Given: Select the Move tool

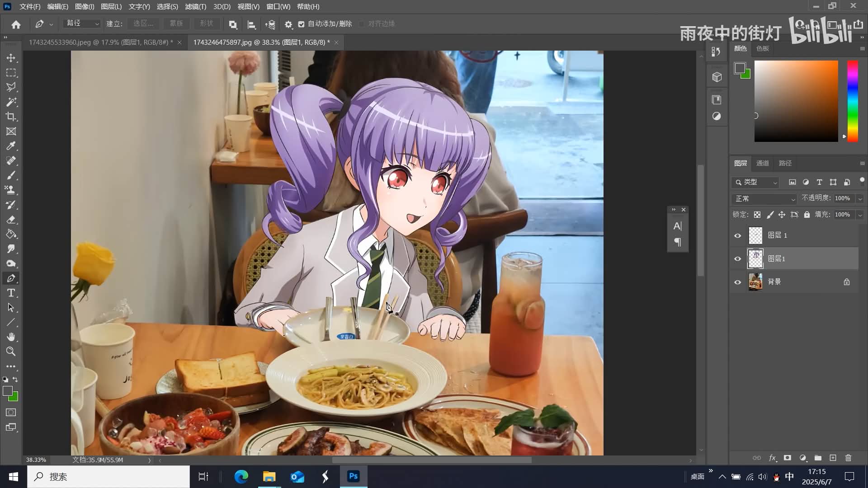Looking at the screenshot, I should click(11, 58).
